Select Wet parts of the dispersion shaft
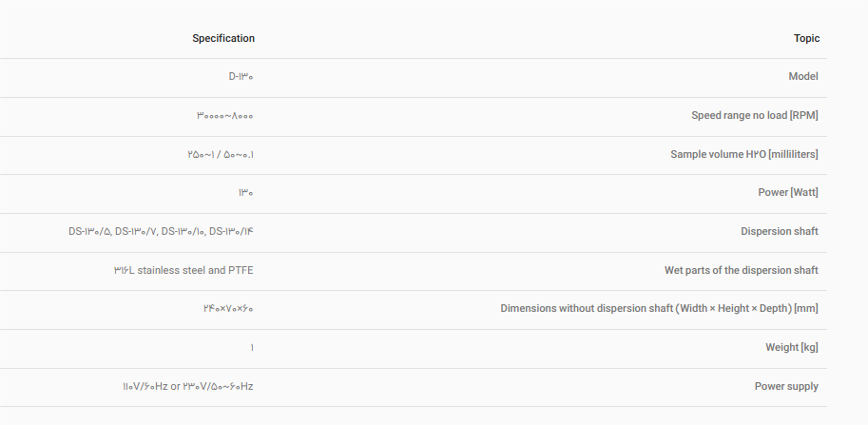The image size is (868, 425). tap(742, 270)
